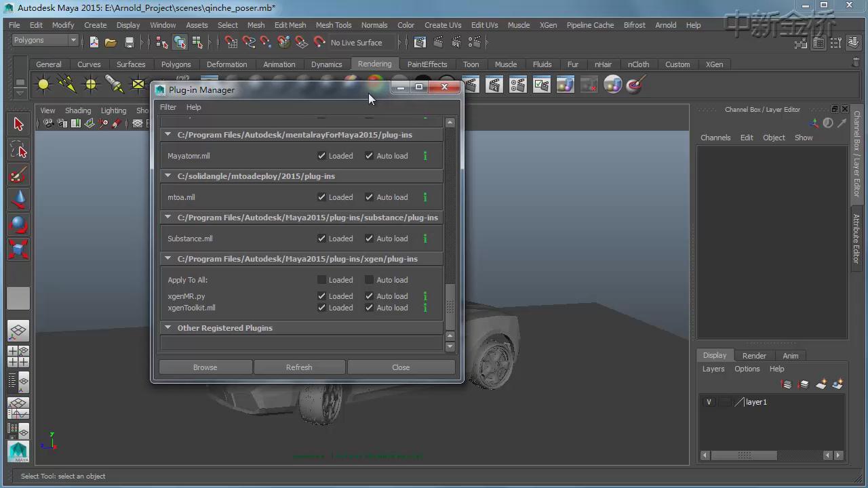Activate the Move tool cone icon
This screenshot has width=868, height=488.
(18, 199)
